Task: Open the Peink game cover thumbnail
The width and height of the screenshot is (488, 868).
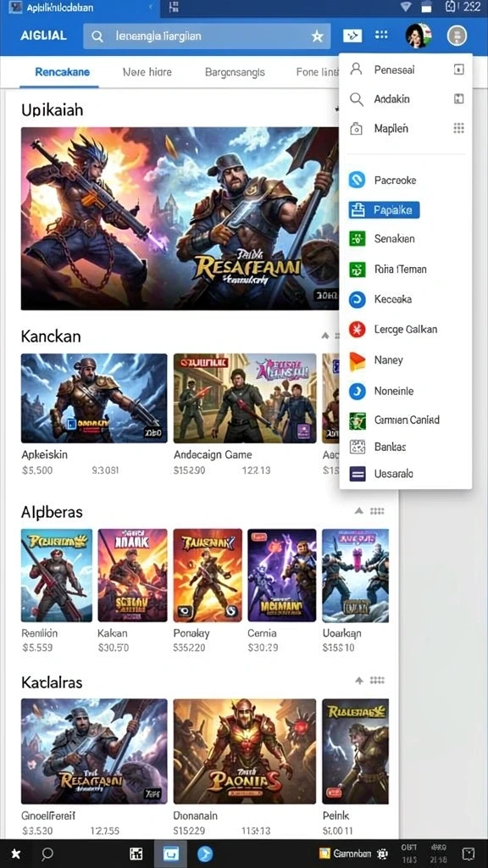Action: (356, 751)
